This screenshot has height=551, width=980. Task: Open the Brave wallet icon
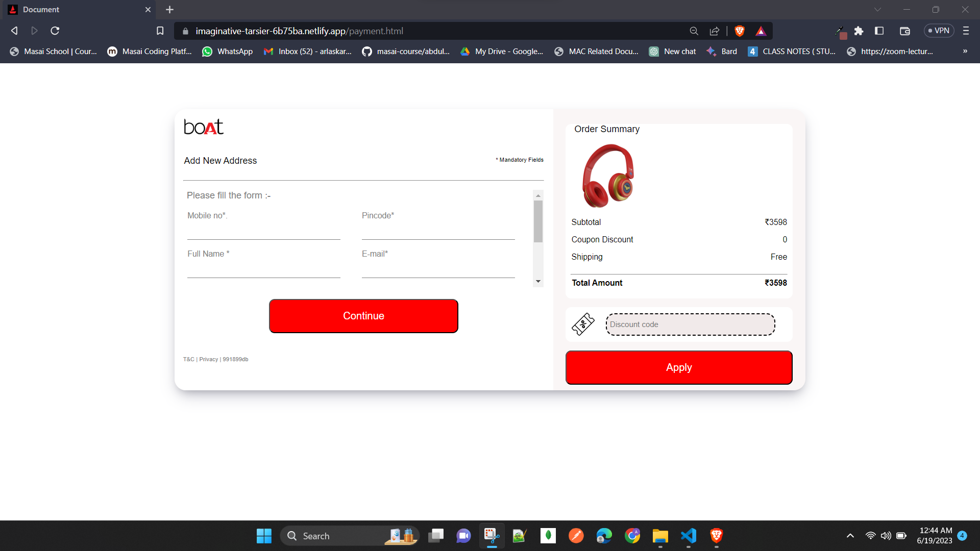[904, 31]
